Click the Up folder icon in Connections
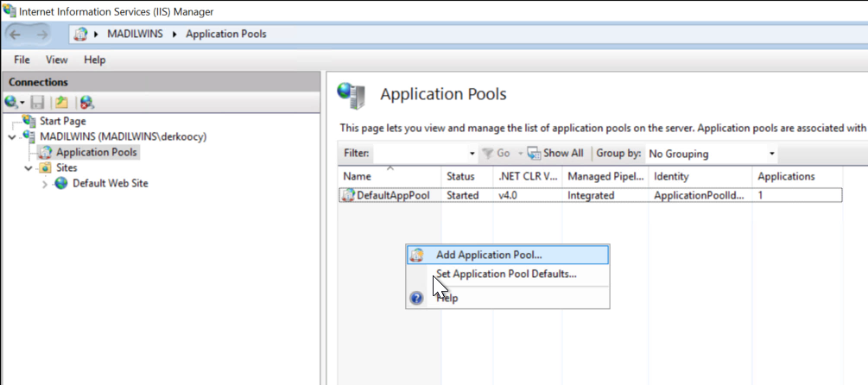 click(x=61, y=103)
